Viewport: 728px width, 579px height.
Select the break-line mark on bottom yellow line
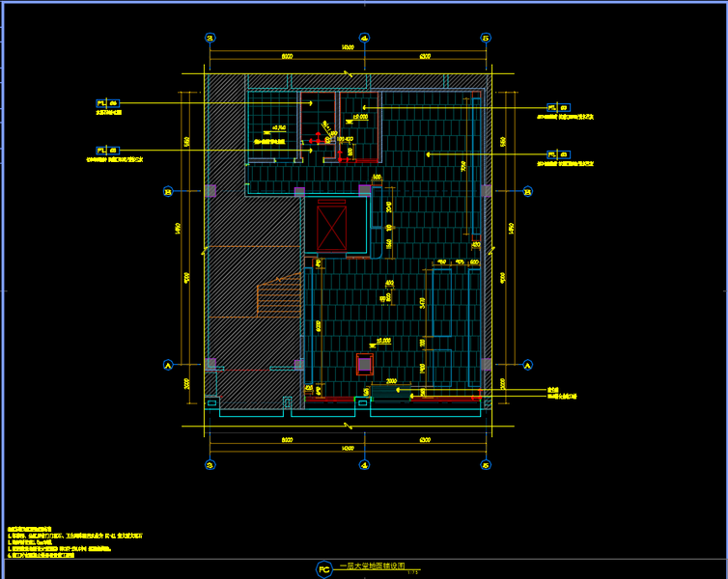click(x=349, y=426)
